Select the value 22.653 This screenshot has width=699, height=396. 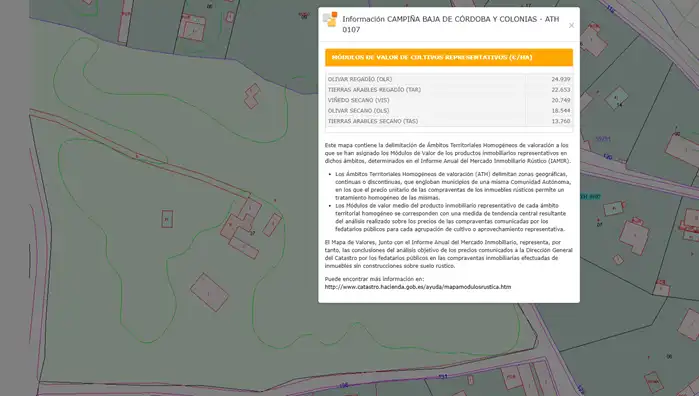560,90
